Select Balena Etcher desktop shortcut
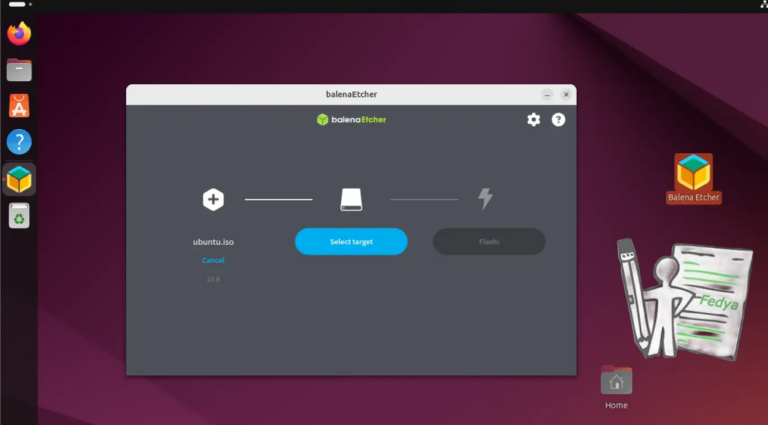 coord(694,178)
